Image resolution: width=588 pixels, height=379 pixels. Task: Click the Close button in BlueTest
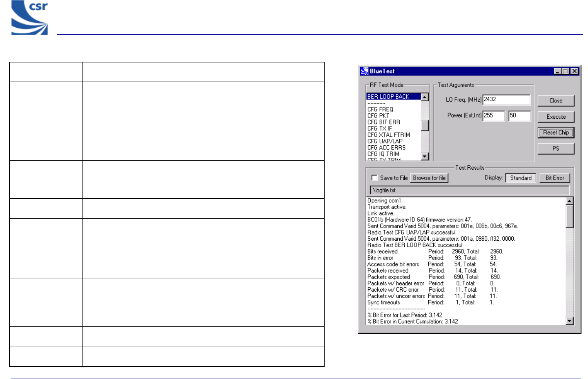pos(556,101)
